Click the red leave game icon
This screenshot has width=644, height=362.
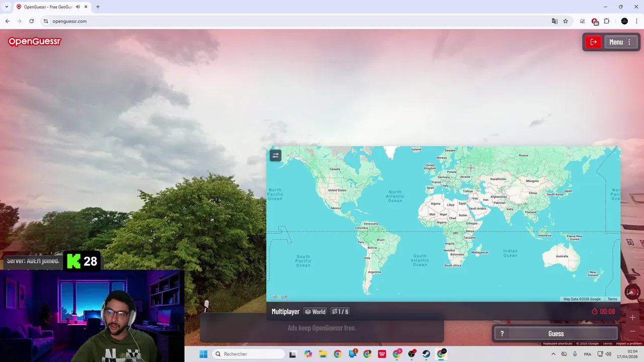click(x=593, y=42)
